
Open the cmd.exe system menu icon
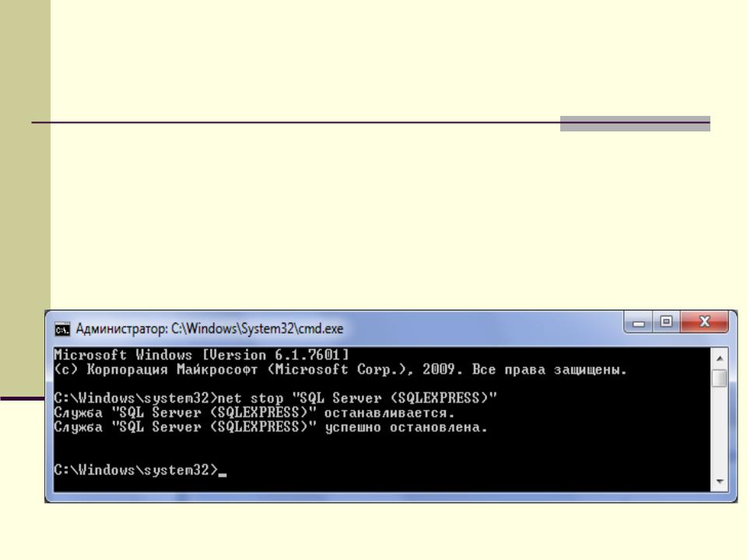click(62, 329)
